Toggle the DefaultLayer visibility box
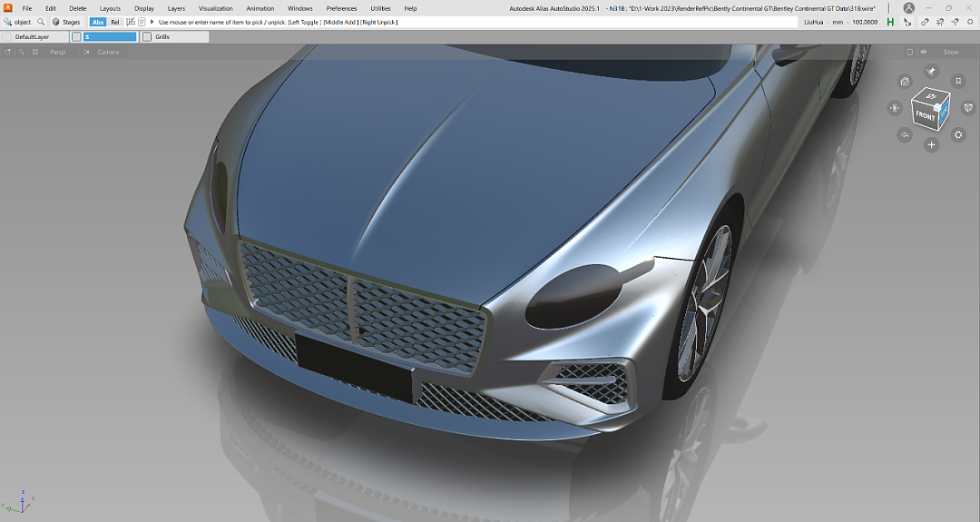Viewport: 980px width, 522px height. point(7,37)
